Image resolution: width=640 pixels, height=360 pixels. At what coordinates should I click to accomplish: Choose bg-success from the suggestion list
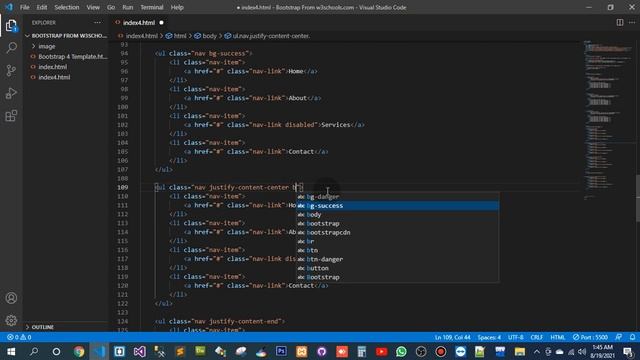(397, 206)
